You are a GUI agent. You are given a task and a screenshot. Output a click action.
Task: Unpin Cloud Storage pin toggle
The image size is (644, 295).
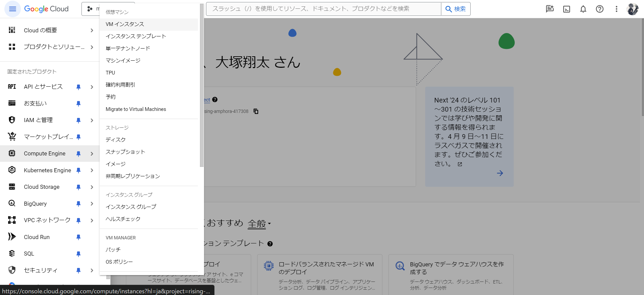pyautogui.click(x=78, y=187)
